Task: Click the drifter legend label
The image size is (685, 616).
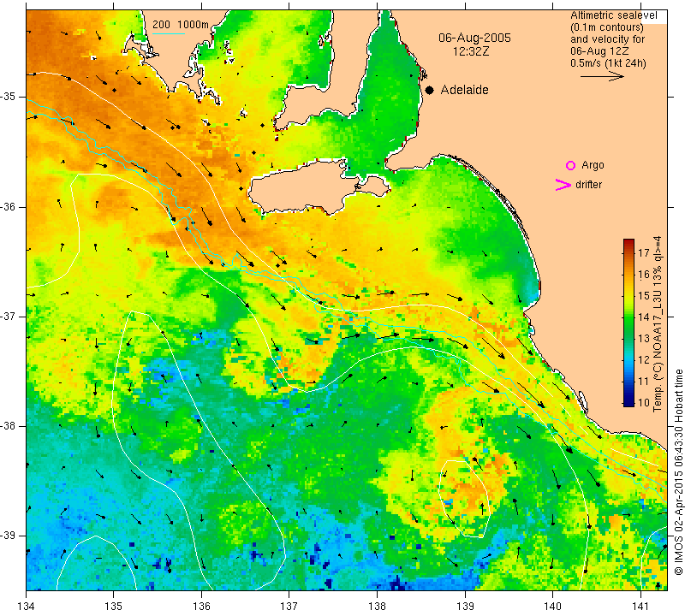Action: 588,185
